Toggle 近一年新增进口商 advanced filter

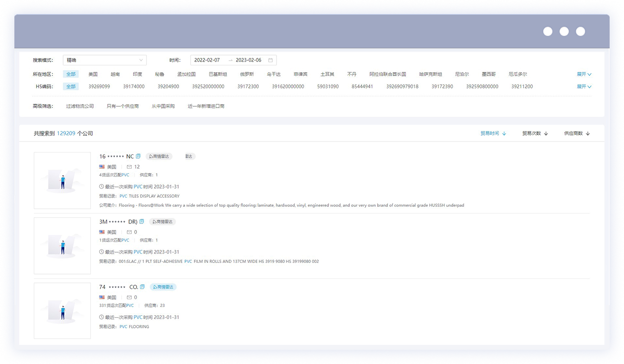pos(206,106)
